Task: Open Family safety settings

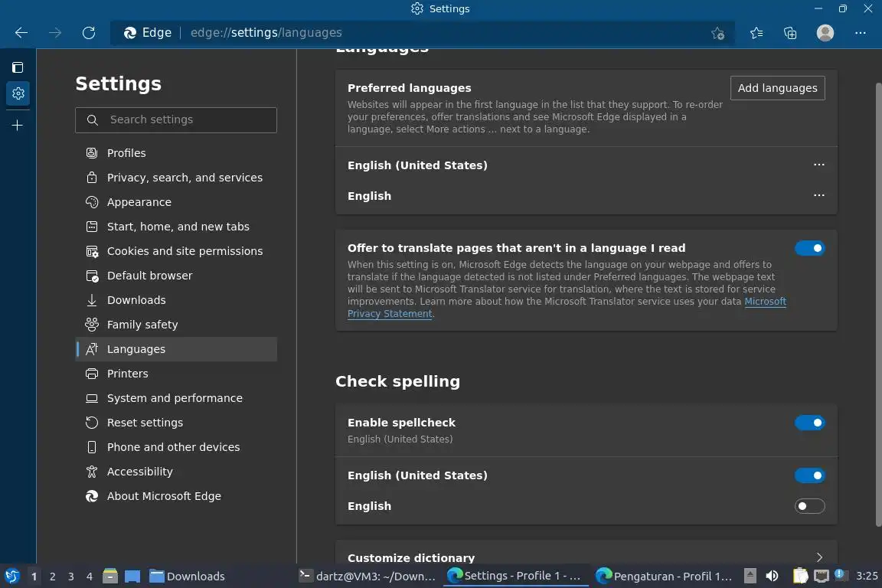Action: coord(176,325)
